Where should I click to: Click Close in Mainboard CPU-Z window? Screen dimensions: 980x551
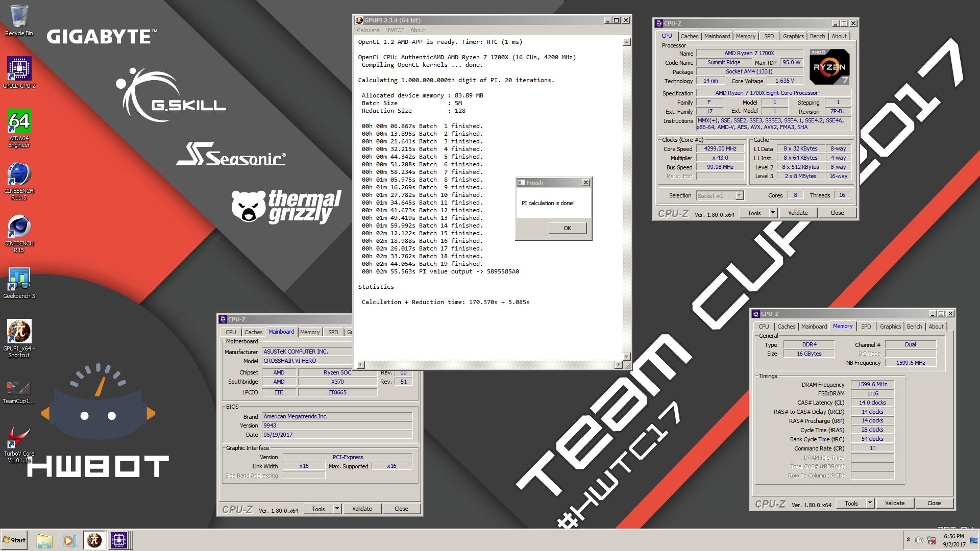[401, 509]
